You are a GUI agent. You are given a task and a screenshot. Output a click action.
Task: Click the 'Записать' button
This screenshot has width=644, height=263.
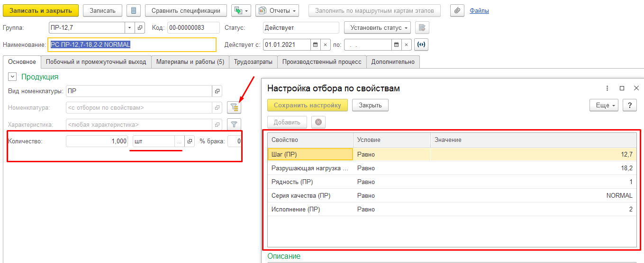(x=102, y=10)
